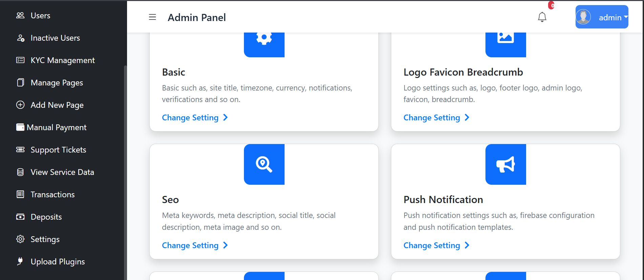Toggle the hamburger sidebar menu icon
Image resolution: width=644 pixels, height=280 pixels.
pyautogui.click(x=152, y=17)
